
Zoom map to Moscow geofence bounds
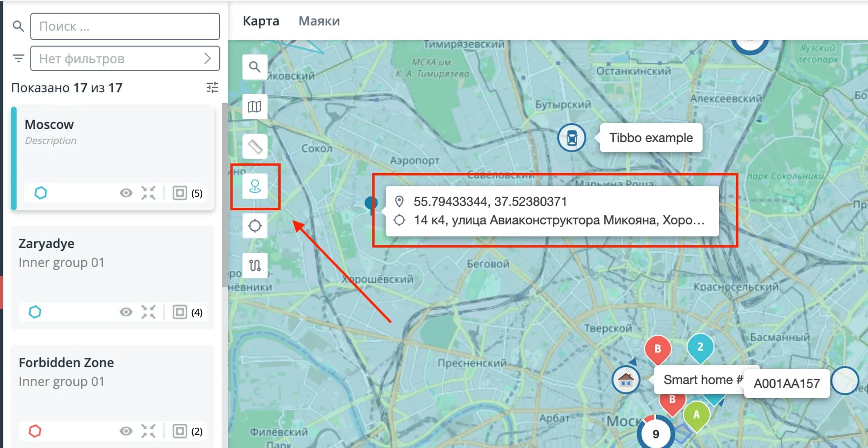pos(148,193)
